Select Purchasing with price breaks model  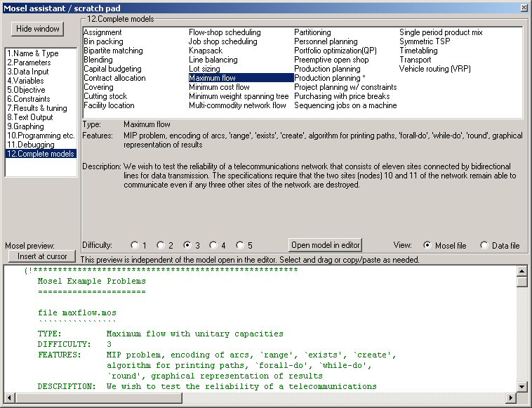click(x=342, y=96)
